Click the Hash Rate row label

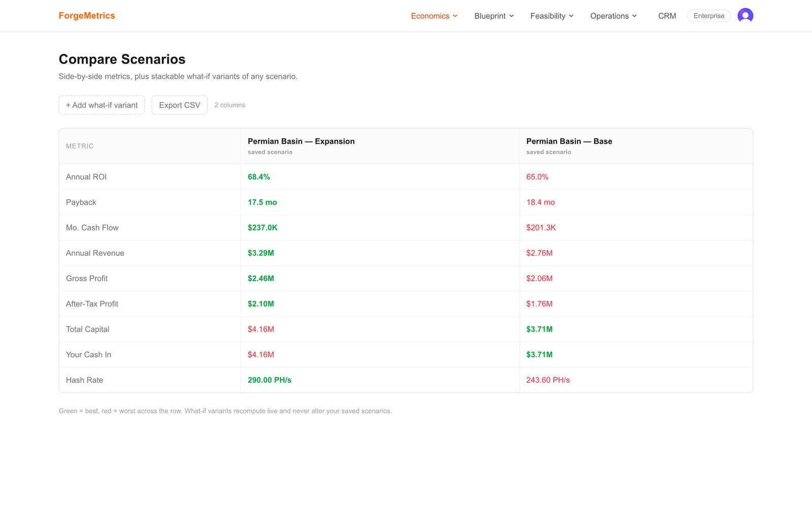(85, 380)
